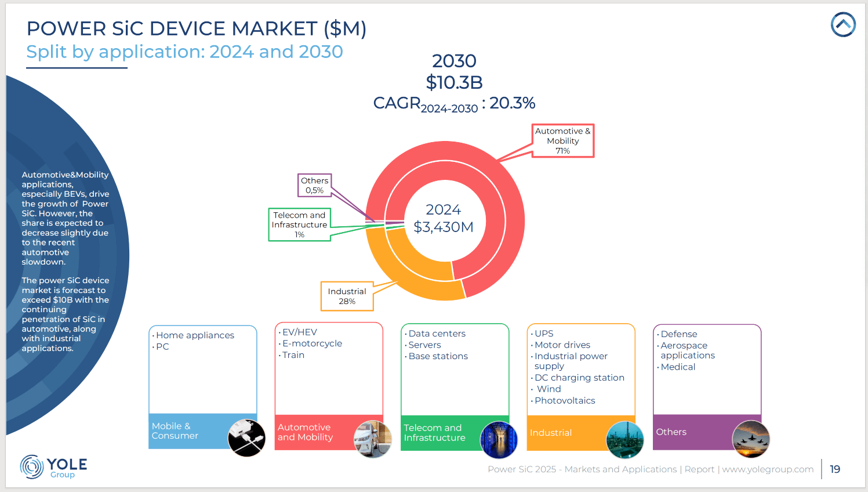Click the fighter jets image icon
This screenshot has width=868, height=492.
(x=751, y=439)
